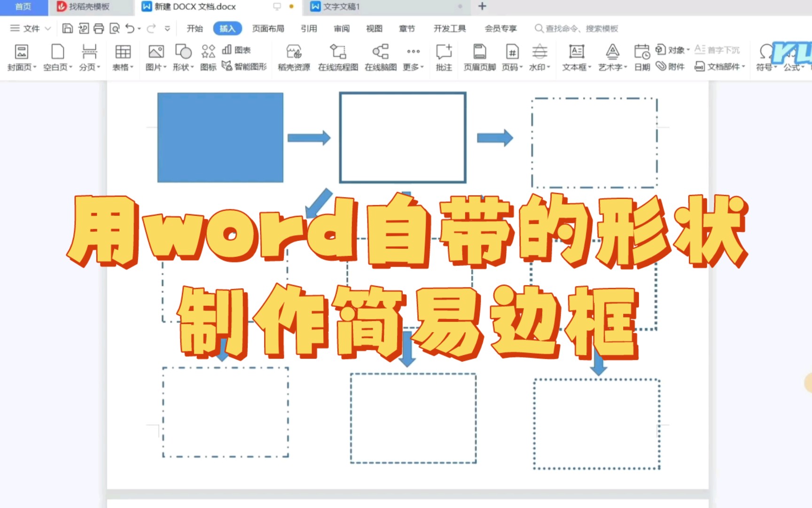Expand the More (更多) dropdown

tap(413, 57)
